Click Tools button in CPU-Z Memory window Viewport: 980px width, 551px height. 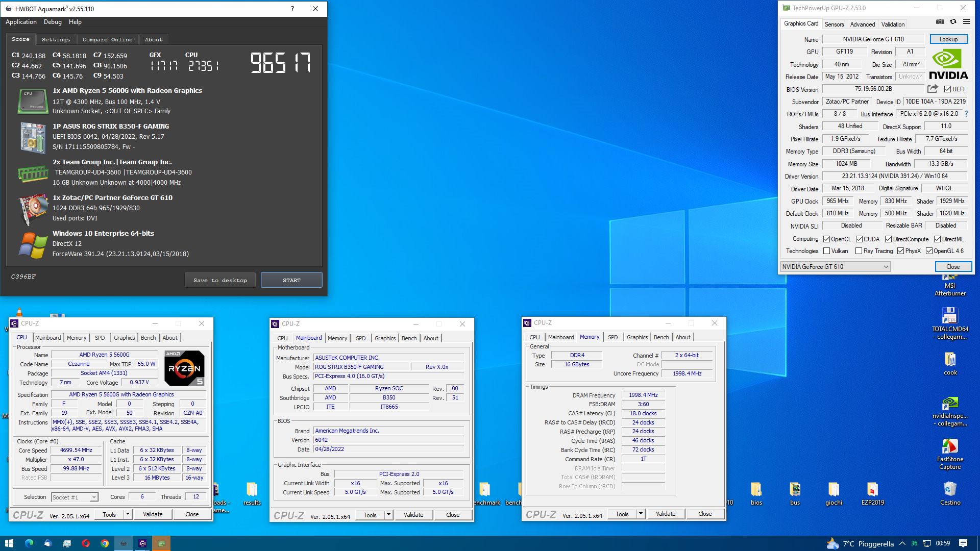pos(622,514)
